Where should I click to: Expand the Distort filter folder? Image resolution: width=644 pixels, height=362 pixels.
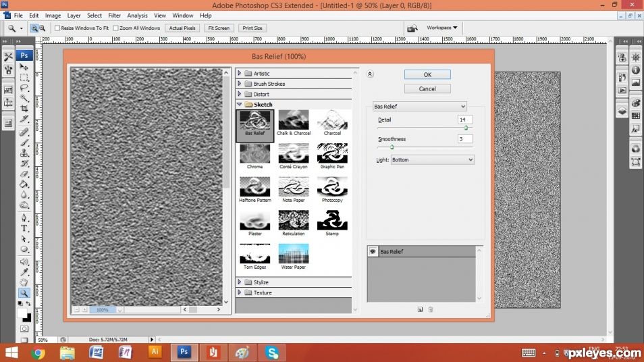click(240, 94)
